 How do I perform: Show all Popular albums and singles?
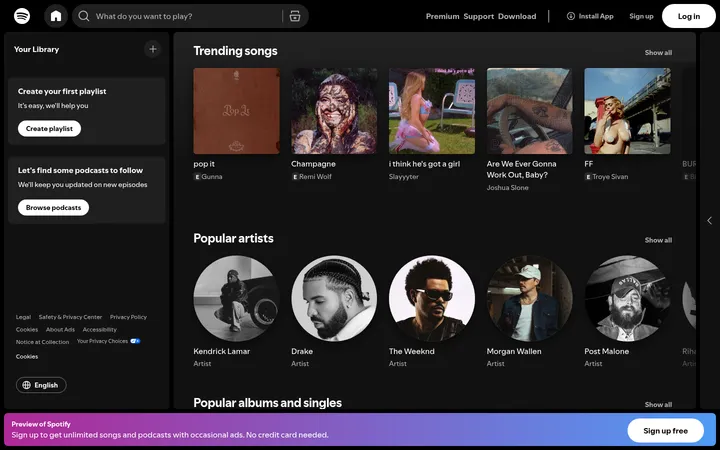pyautogui.click(x=658, y=405)
